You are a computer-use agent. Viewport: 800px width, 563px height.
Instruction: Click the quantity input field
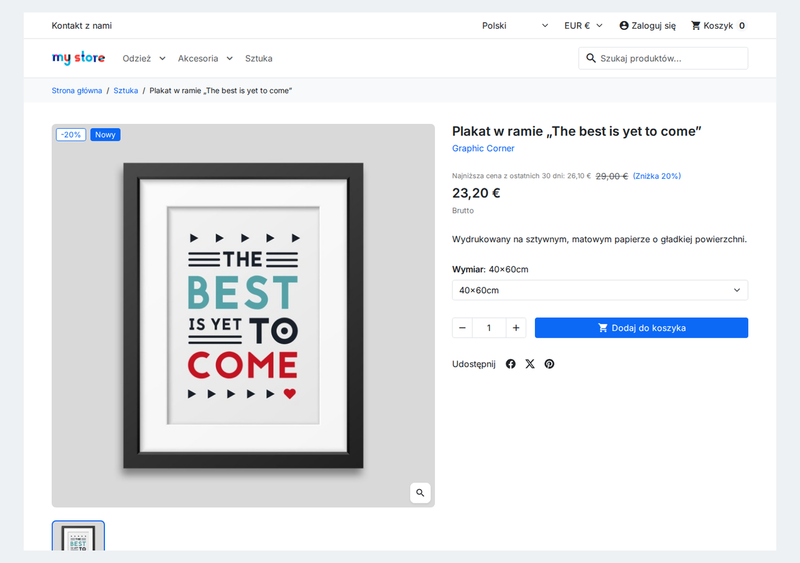click(x=489, y=328)
